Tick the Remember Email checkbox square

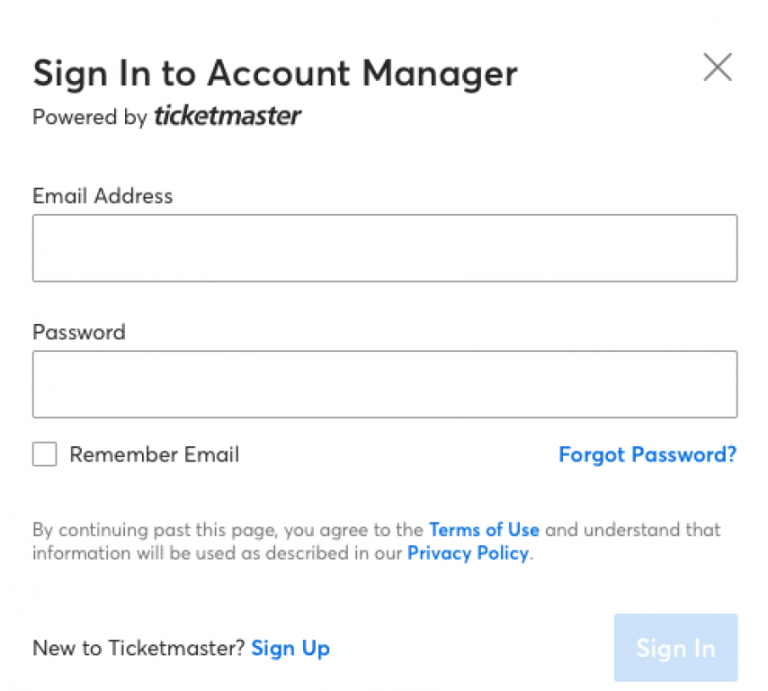click(x=45, y=454)
